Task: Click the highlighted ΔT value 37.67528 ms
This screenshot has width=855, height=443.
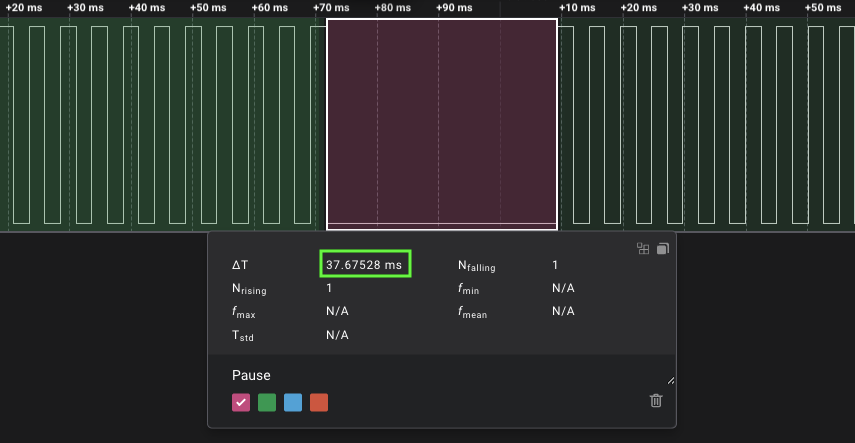Action: click(365, 265)
